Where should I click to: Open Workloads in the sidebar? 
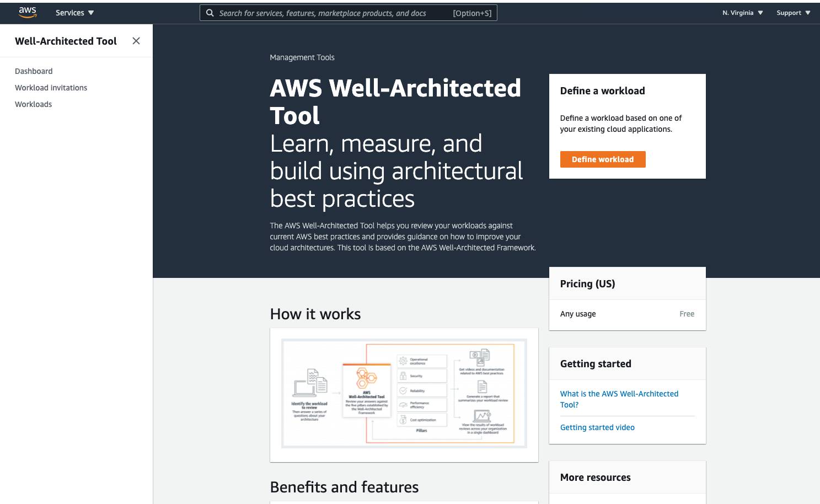click(x=33, y=104)
